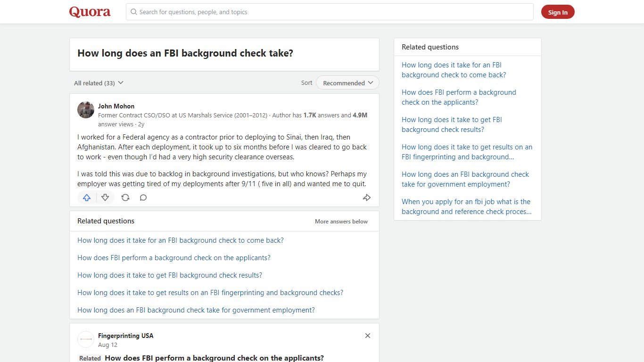View the Fingerprinting USA avatar
Viewport: 644px width, 362px height.
(86, 339)
